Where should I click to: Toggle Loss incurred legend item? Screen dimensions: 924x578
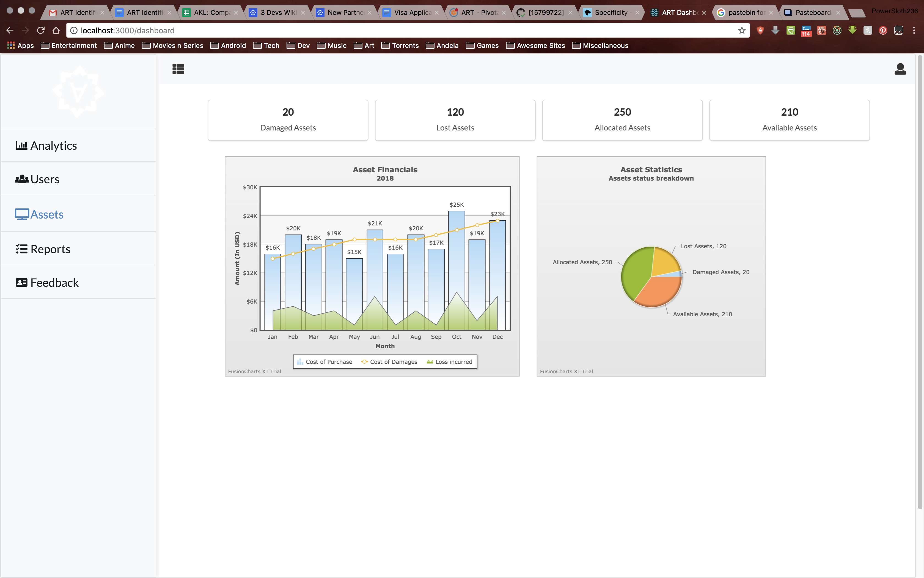449,362
